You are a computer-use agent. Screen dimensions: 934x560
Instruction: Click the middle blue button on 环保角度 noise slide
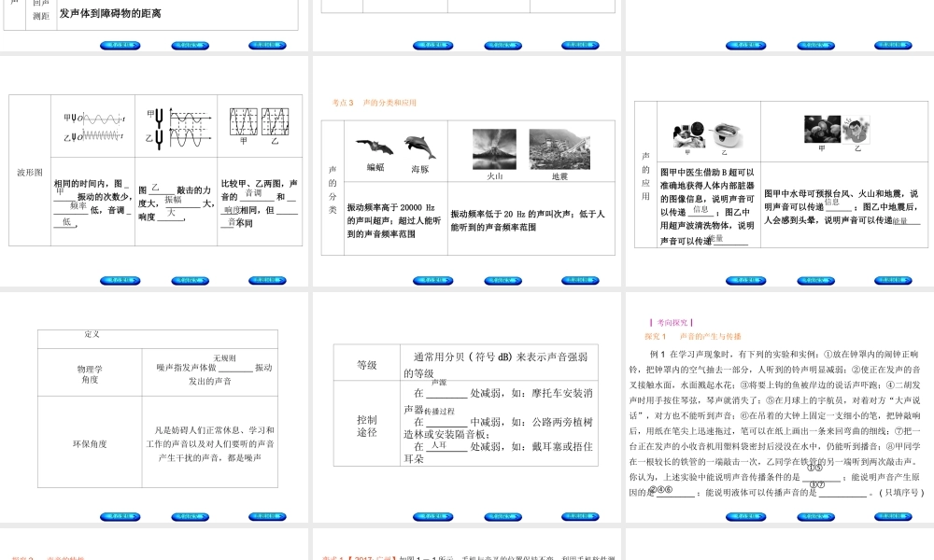click(191, 516)
